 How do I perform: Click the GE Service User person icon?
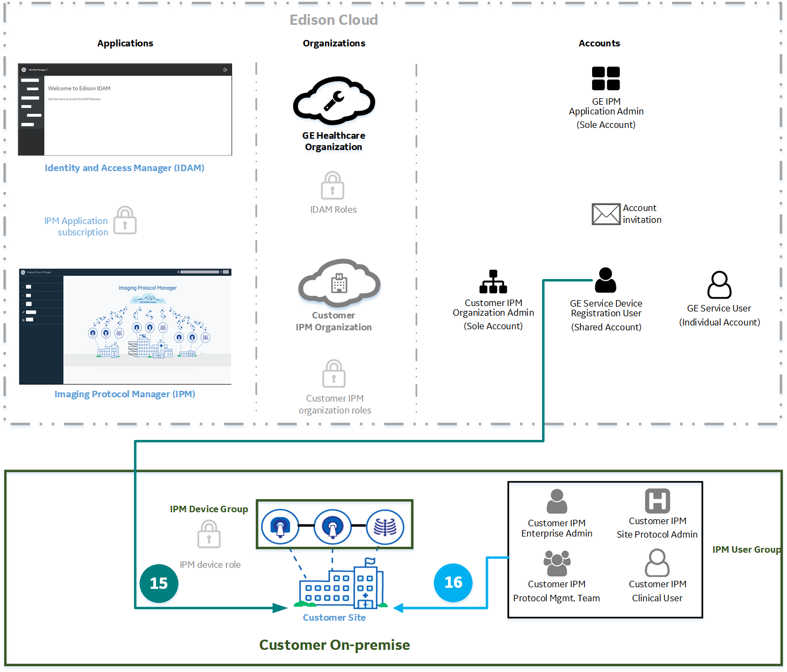(719, 284)
